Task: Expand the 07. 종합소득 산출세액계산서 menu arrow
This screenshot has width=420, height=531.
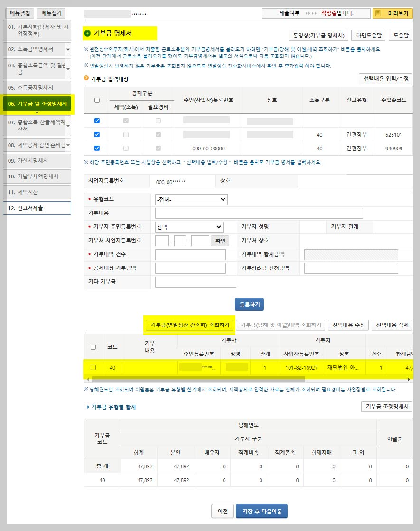Action: pos(68,126)
